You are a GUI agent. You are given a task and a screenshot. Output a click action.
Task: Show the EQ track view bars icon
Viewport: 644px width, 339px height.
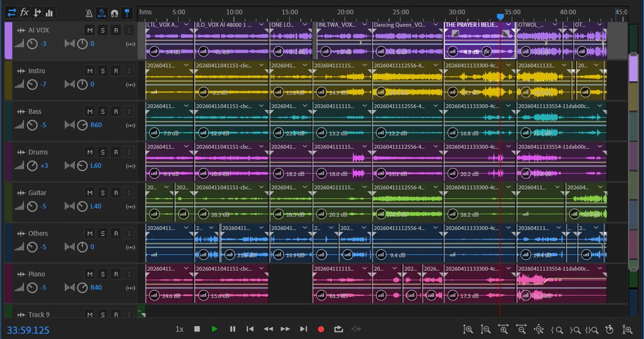49,12
